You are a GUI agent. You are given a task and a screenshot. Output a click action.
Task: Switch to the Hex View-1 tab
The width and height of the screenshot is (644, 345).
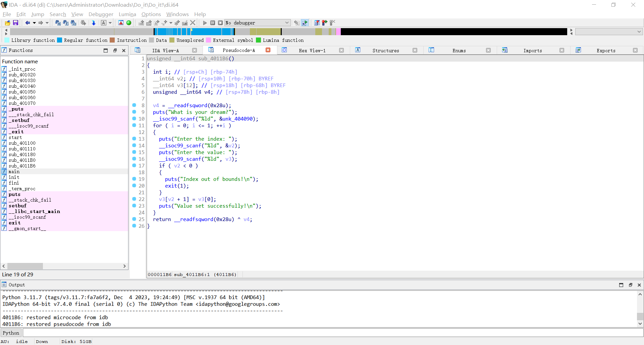(312, 51)
